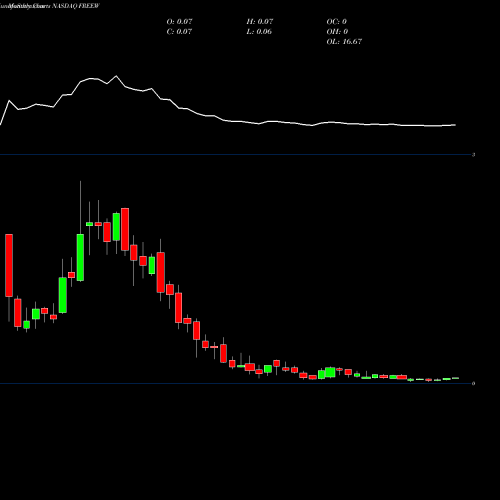Click the high value H: 0.07
The width and height of the screenshot is (500, 500).
click(x=260, y=22)
